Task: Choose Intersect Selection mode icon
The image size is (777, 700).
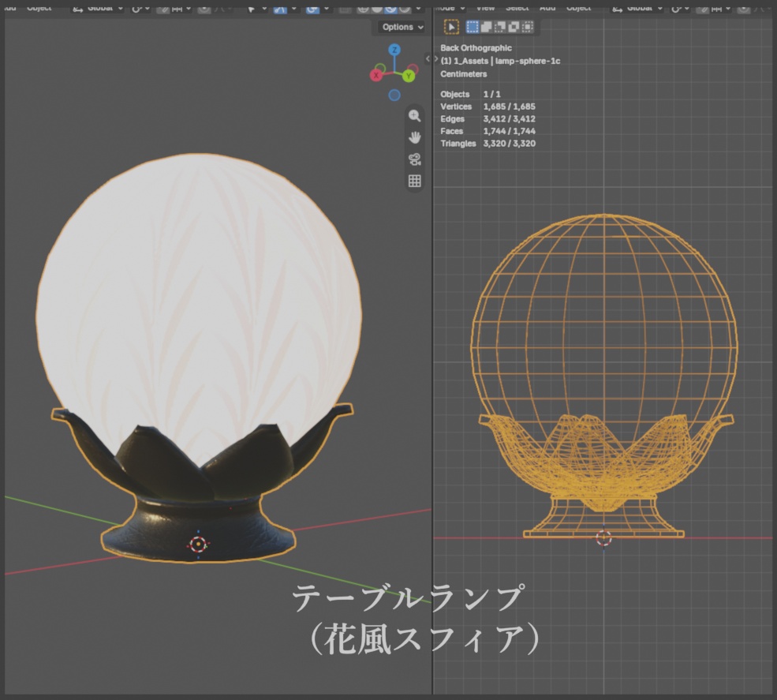Action: tap(527, 27)
